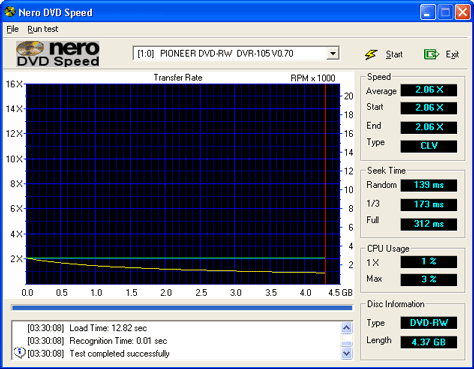The width and height of the screenshot is (474, 369).
Task: Click the Transfer Rate graph title
Action: point(178,78)
